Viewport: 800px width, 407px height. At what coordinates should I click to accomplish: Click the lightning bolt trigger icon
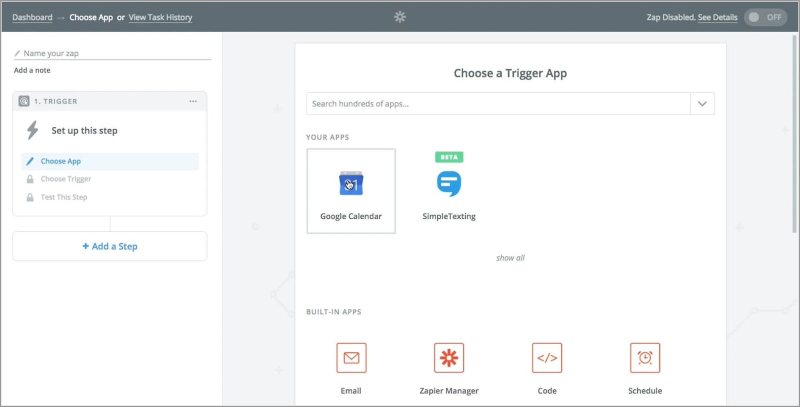(x=33, y=131)
